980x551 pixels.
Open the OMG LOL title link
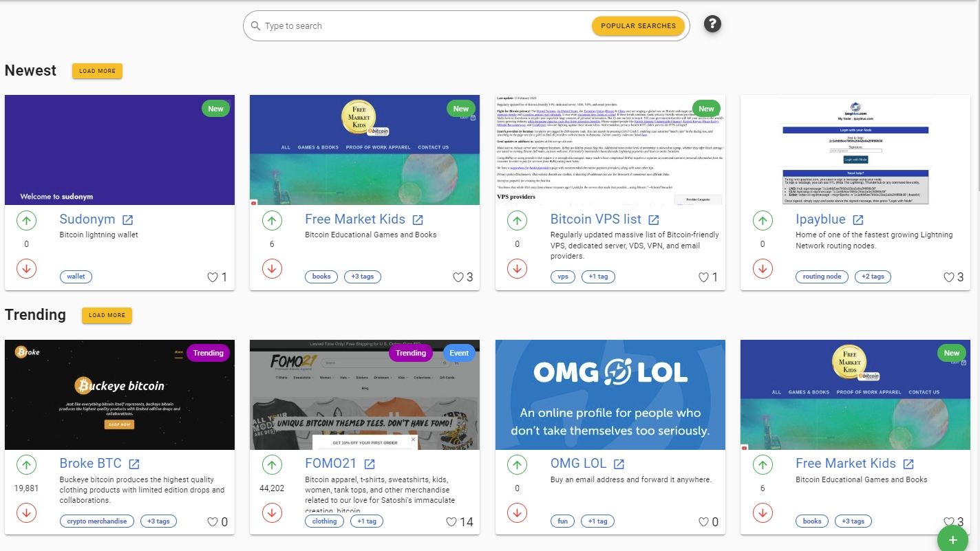click(579, 464)
